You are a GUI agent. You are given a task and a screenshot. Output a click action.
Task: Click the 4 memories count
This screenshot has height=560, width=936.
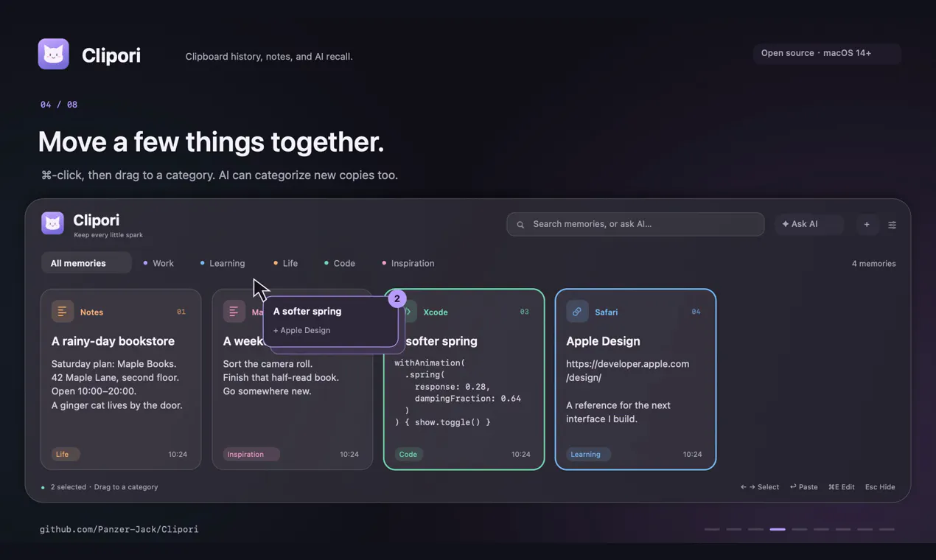coord(873,264)
